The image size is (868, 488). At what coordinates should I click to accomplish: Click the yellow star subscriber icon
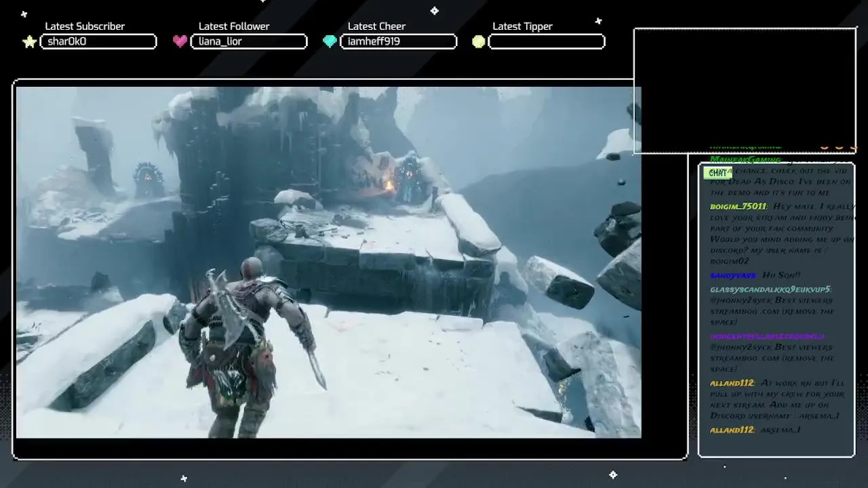tap(29, 42)
